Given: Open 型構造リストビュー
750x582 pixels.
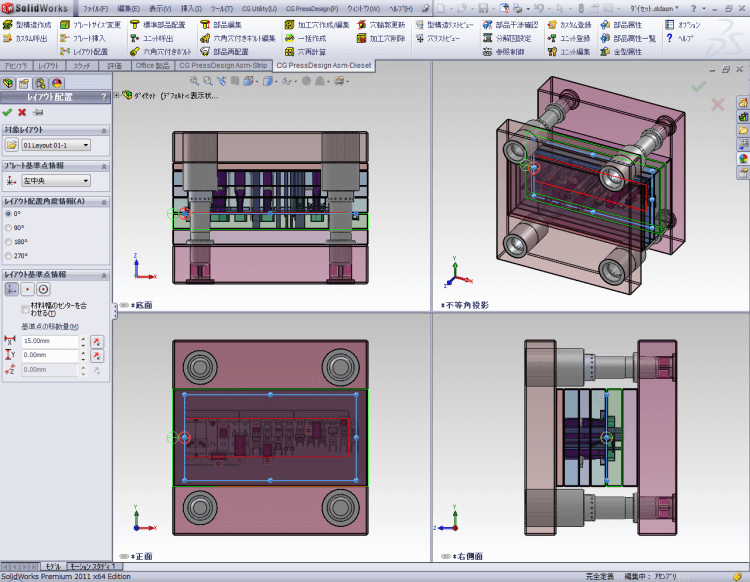Looking at the screenshot, I should click(x=445, y=25).
